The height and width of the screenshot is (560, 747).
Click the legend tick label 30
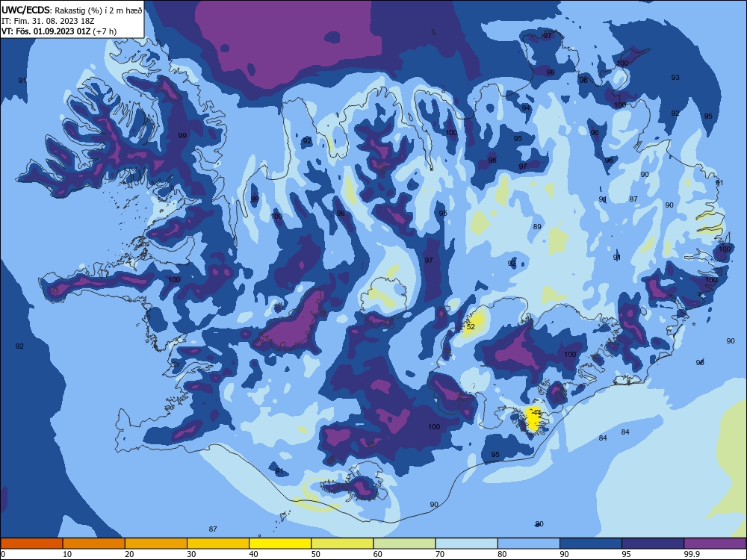pyautogui.click(x=191, y=554)
